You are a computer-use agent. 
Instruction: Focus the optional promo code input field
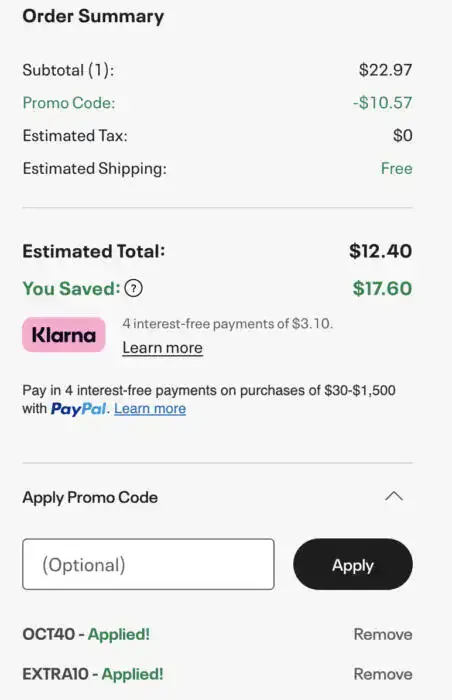(x=148, y=564)
